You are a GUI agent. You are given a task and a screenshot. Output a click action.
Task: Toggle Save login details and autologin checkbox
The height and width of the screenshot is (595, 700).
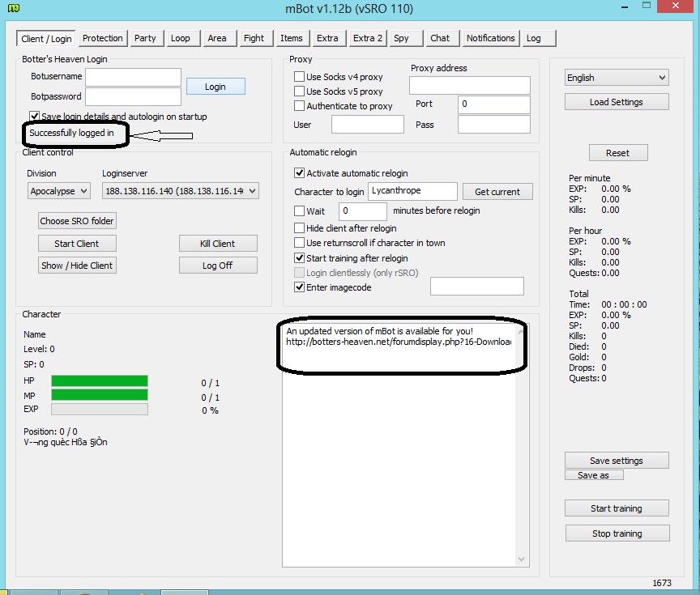[x=34, y=117]
